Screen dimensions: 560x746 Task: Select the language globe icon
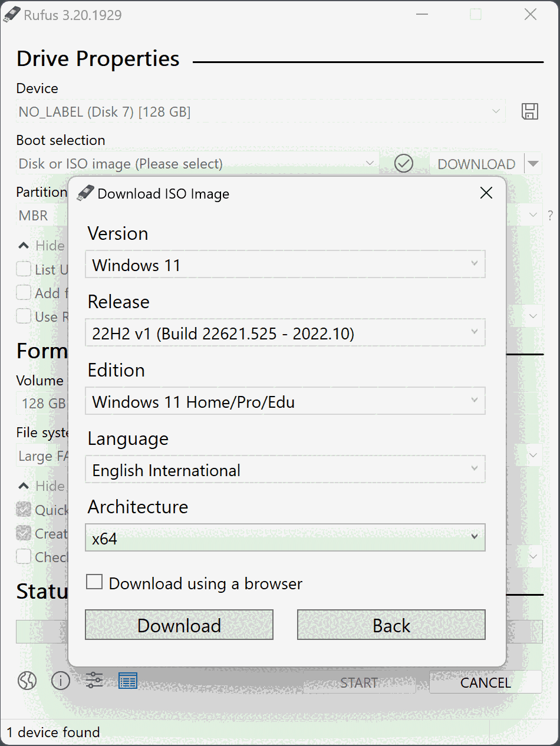coord(26,681)
